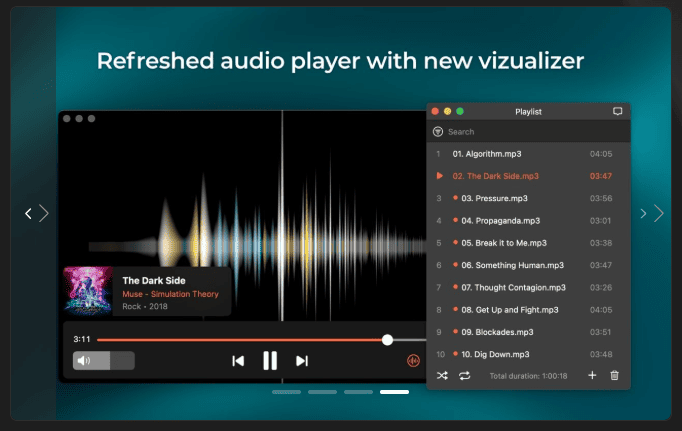Skip to the previous track
This screenshot has height=431, width=682.
(238, 361)
